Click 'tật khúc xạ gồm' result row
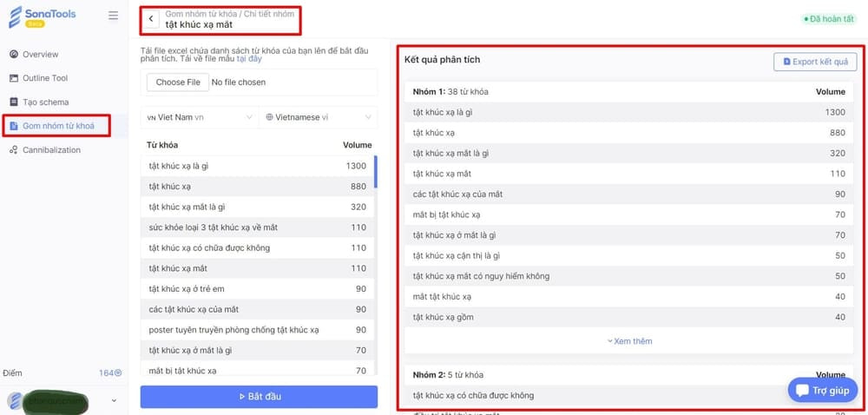Image resolution: width=868 pixels, height=415 pixels. 628,317
